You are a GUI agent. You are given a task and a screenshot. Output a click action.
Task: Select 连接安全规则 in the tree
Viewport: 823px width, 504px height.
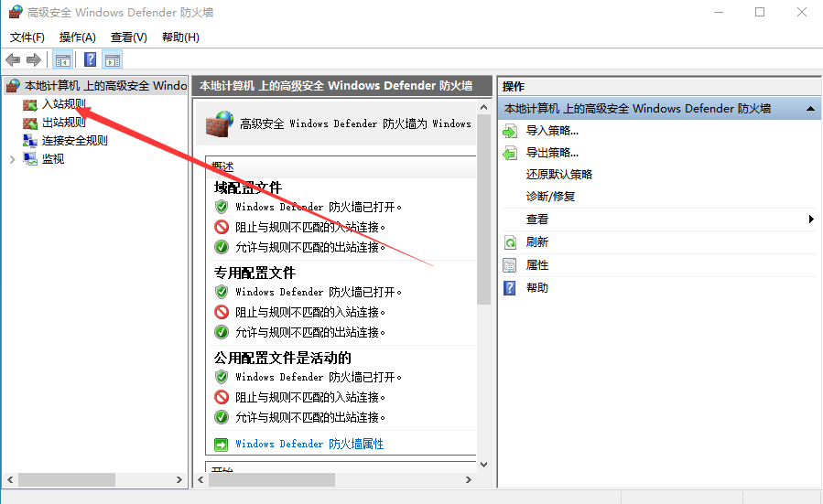(x=74, y=141)
